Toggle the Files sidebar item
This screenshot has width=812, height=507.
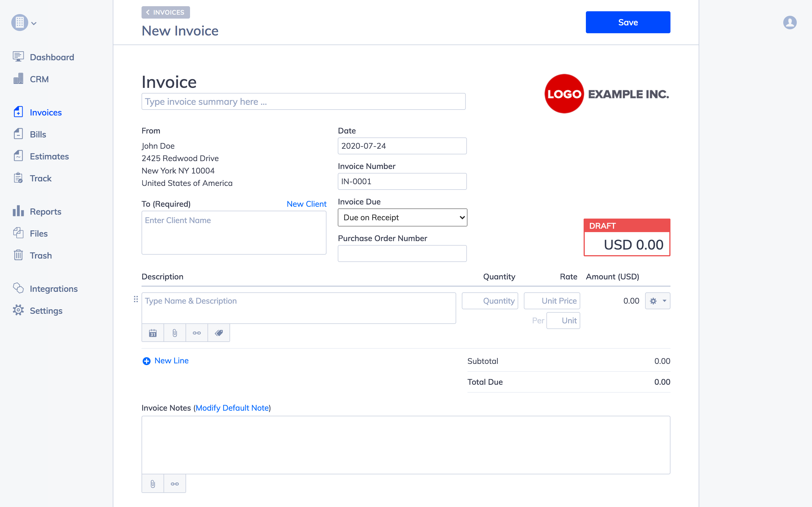coord(38,233)
